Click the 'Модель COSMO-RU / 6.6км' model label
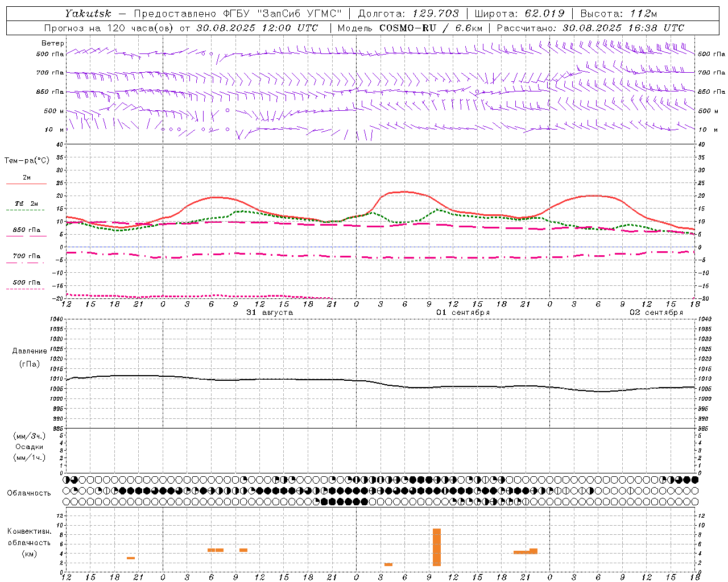Viewport: 728px width, 582px height. click(410, 28)
